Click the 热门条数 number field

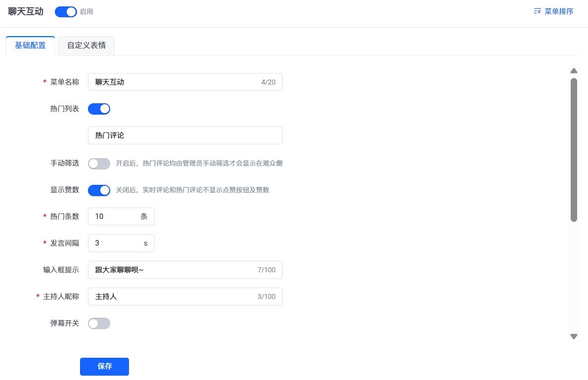click(121, 216)
